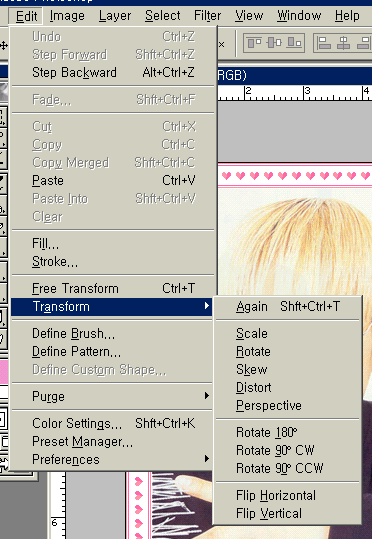This screenshot has height=539, width=372.
Task: Expand the Purge submenu
Action: point(113,396)
